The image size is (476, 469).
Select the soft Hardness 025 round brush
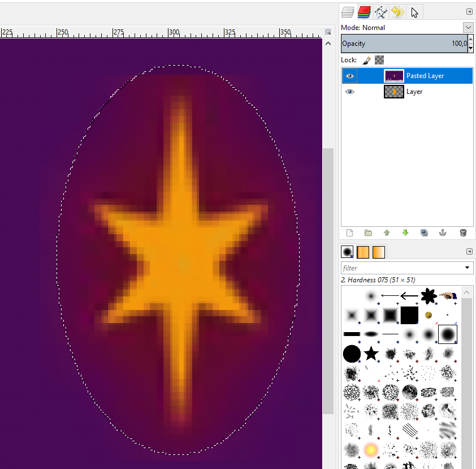point(409,334)
